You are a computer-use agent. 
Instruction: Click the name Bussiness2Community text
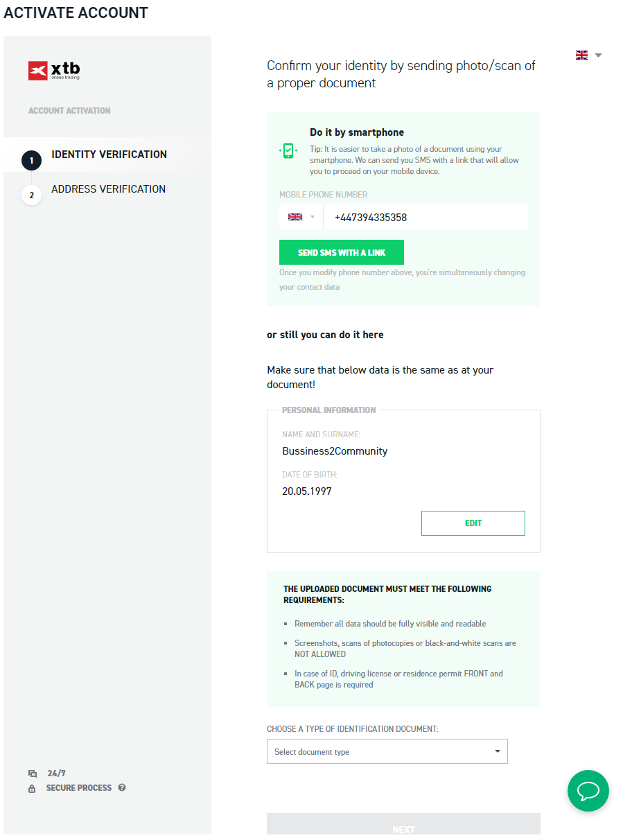coord(335,451)
